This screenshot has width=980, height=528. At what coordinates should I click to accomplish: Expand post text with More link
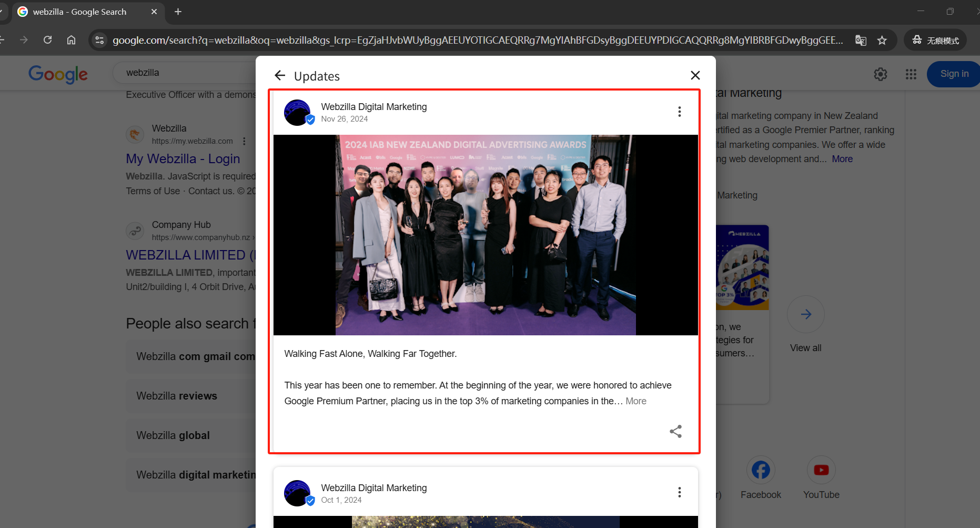(x=635, y=401)
